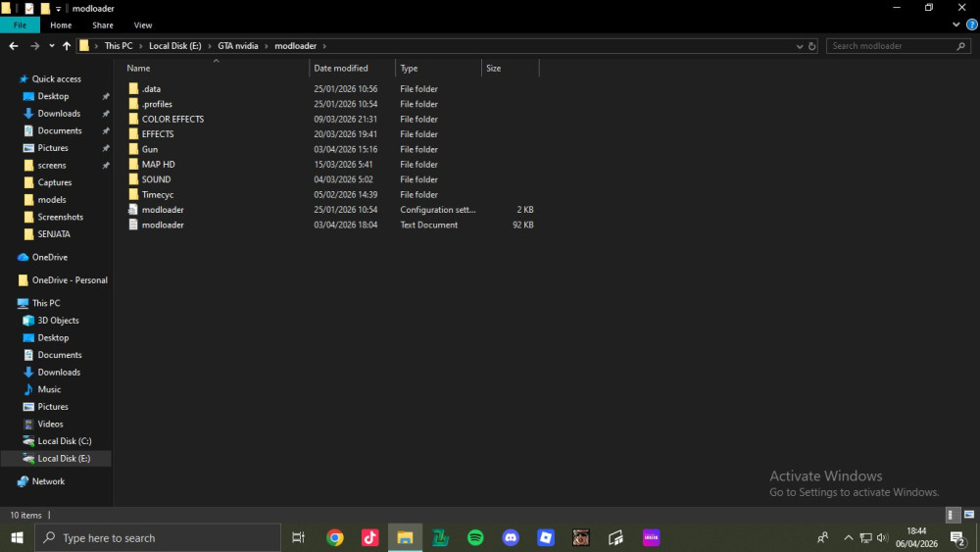Switch to the Share ribbon tab
The height and width of the screenshot is (552, 980).
pyautogui.click(x=103, y=25)
